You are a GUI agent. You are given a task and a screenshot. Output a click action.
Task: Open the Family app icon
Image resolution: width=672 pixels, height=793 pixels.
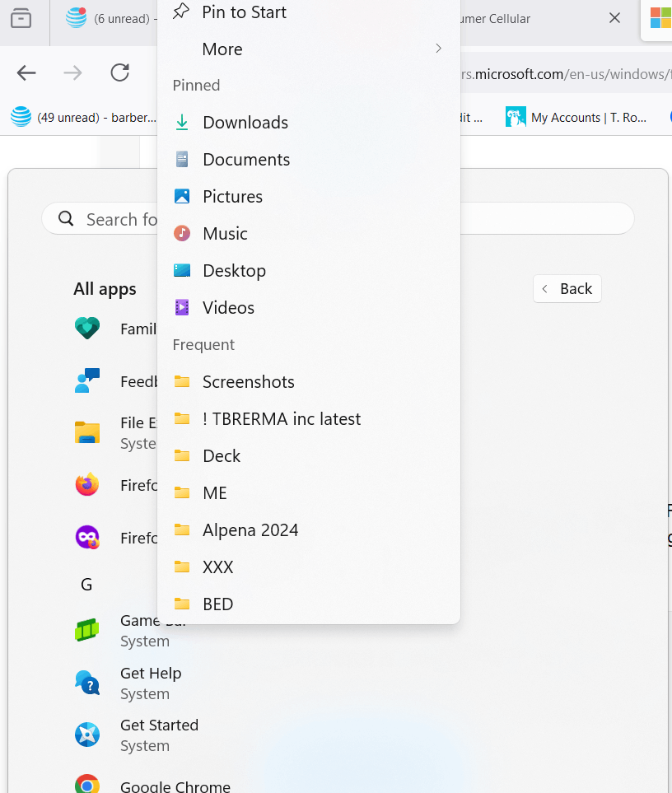click(x=87, y=329)
